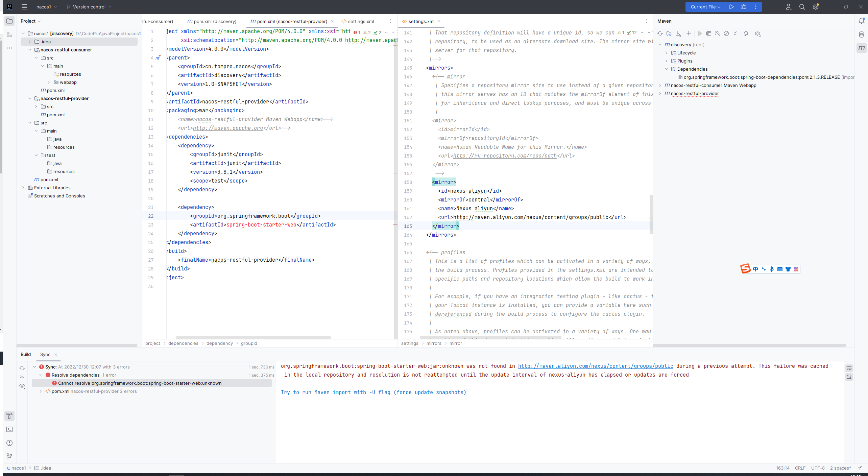Open the Current File run configuration dropdown
The image size is (868, 476).
point(705,7)
